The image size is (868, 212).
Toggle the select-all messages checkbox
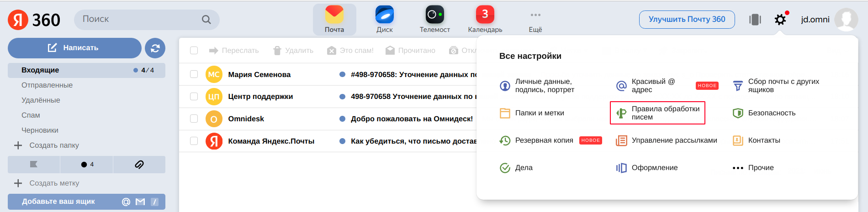point(194,51)
